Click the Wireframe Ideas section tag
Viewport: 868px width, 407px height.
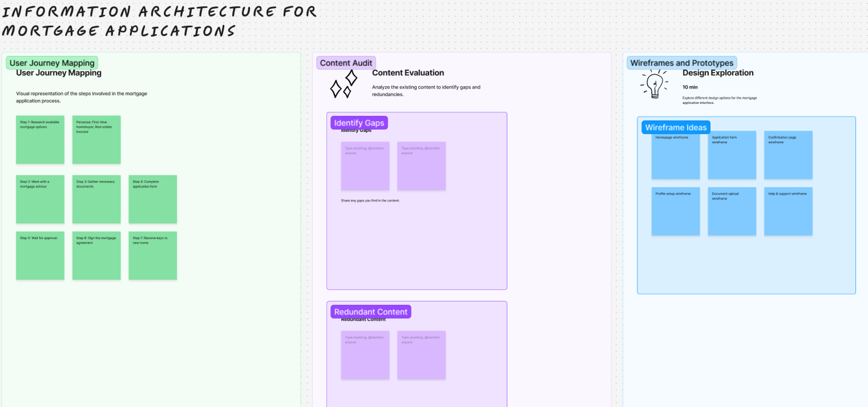676,128
